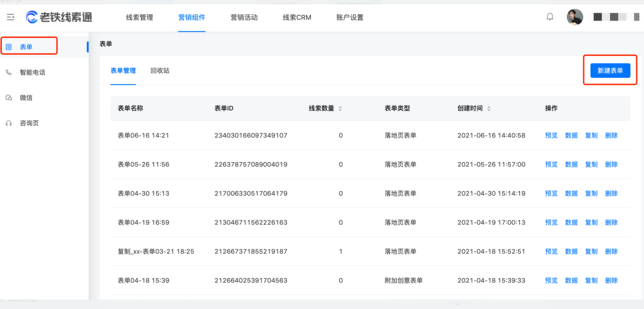Screen dimensions: 644x309
Task: View 数据 for 表单05-26 11:56
Action: (x=571, y=164)
